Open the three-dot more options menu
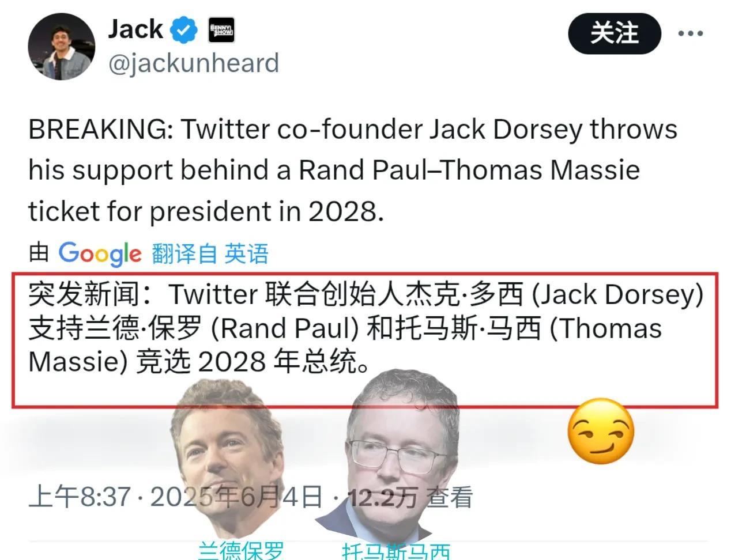Image resolution: width=735 pixels, height=560 pixels. point(691,33)
